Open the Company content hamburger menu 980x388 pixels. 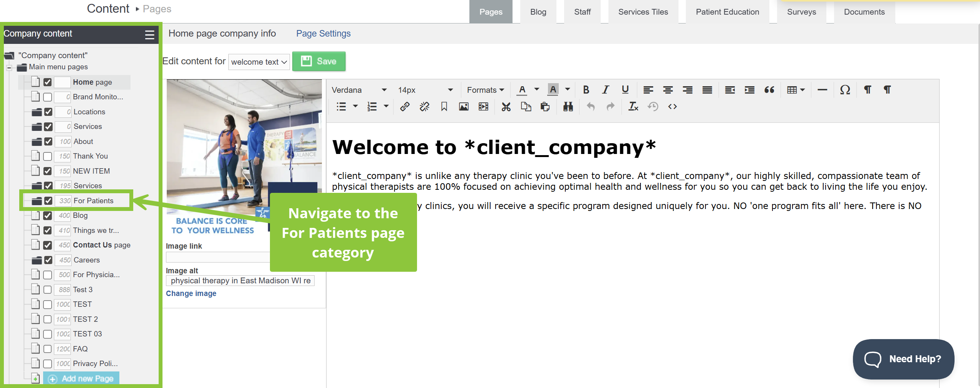click(x=149, y=35)
